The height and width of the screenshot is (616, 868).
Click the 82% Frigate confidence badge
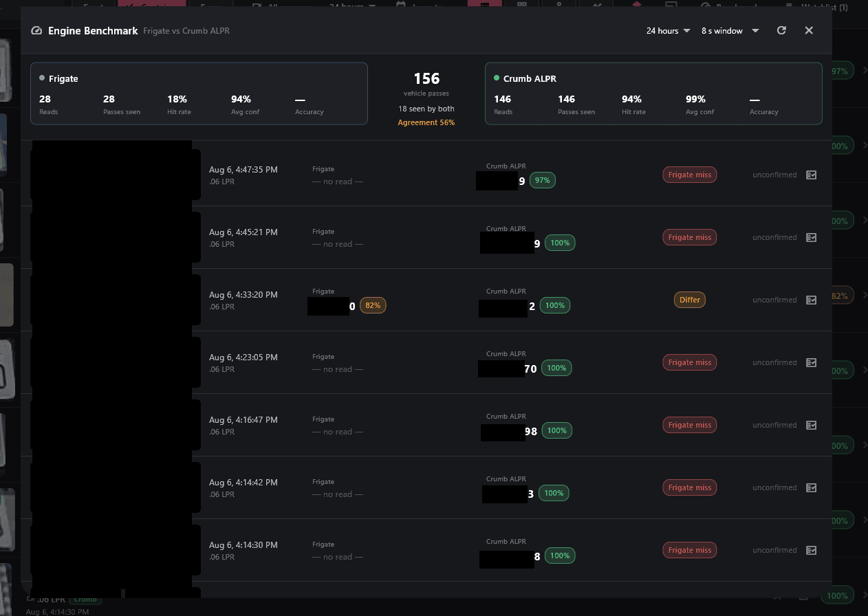click(x=373, y=305)
